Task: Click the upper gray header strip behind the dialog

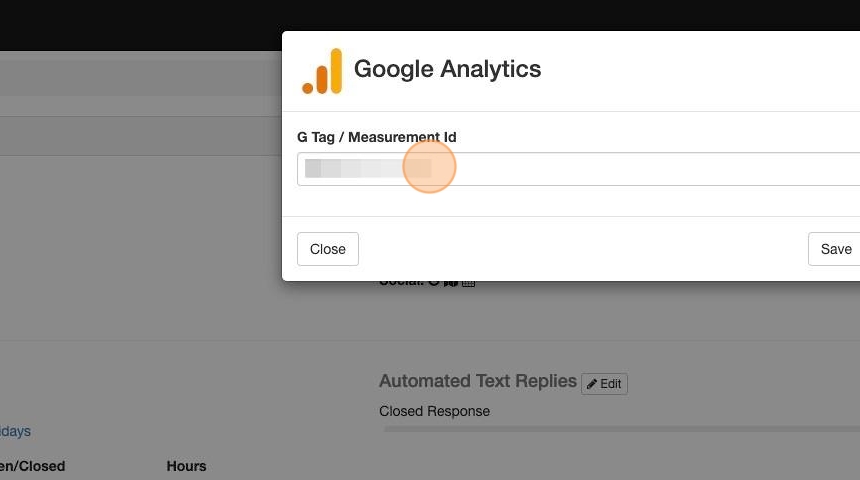Action: click(x=140, y=80)
